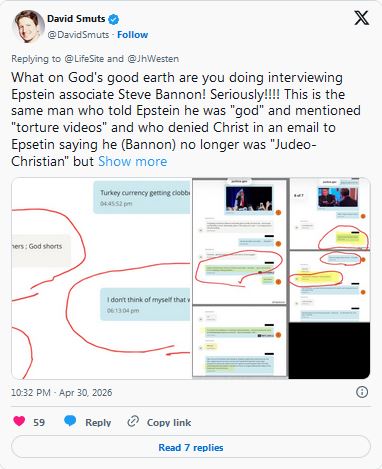The width and height of the screenshot is (382, 469).
Task: Open the top middle screenshot thumbnail
Action: [239, 242]
